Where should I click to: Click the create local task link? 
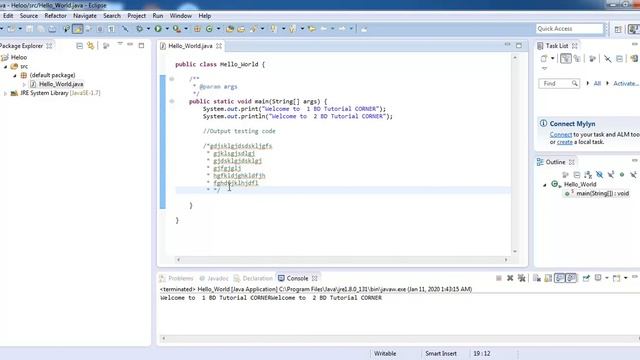click(564, 142)
